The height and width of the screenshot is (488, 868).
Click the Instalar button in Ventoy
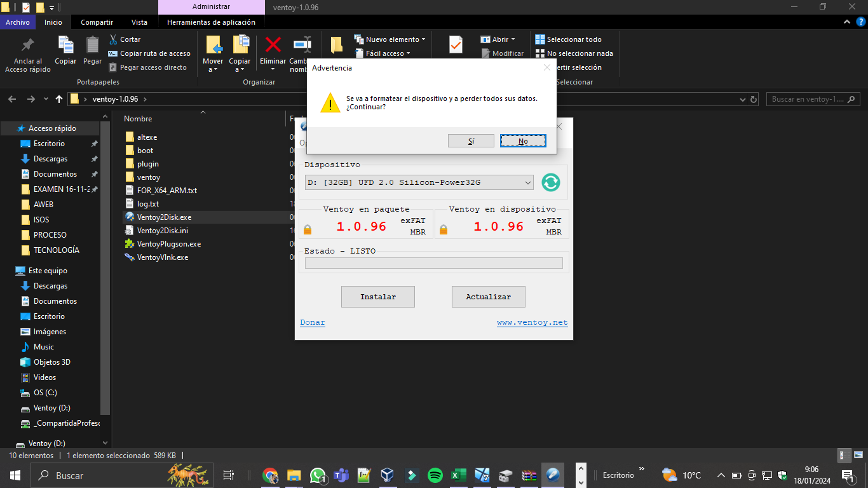378,297
